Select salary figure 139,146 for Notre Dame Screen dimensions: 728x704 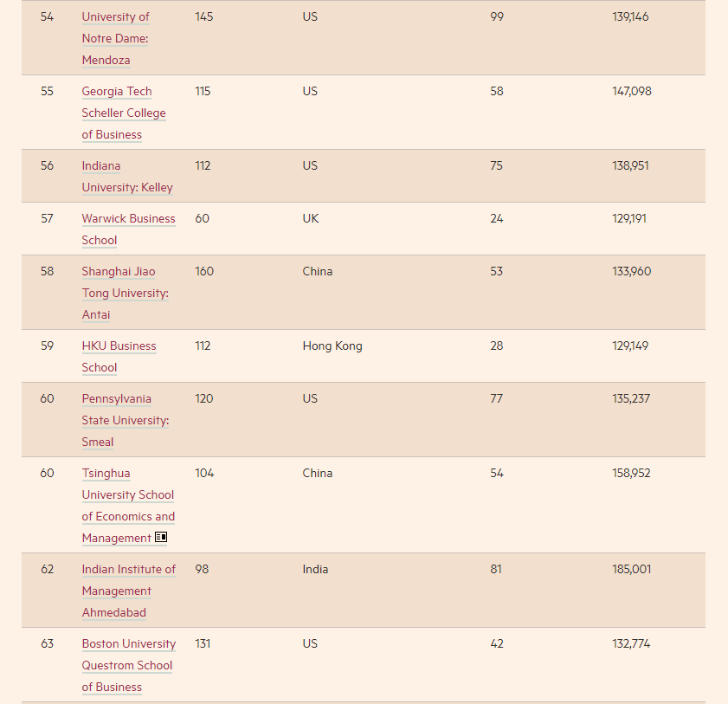pyautogui.click(x=630, y=16)
